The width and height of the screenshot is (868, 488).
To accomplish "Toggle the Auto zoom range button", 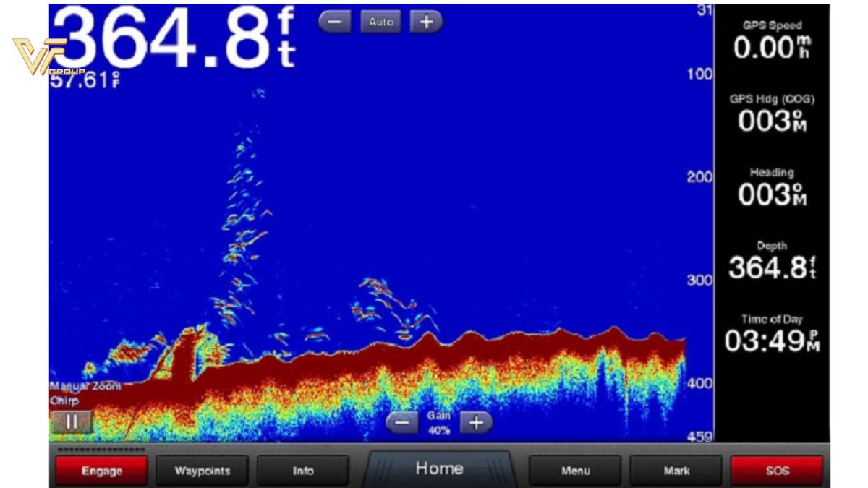I will click(x=380, y=22).
